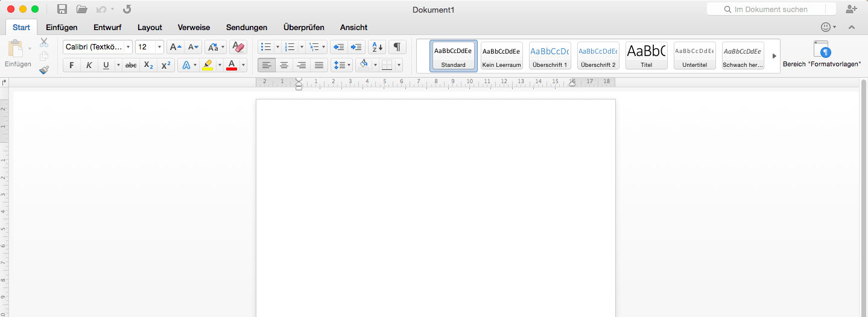This screenshot has width=868, height=317.
Task: Switch to the Überprüfen tab
Action: point(304,27)
